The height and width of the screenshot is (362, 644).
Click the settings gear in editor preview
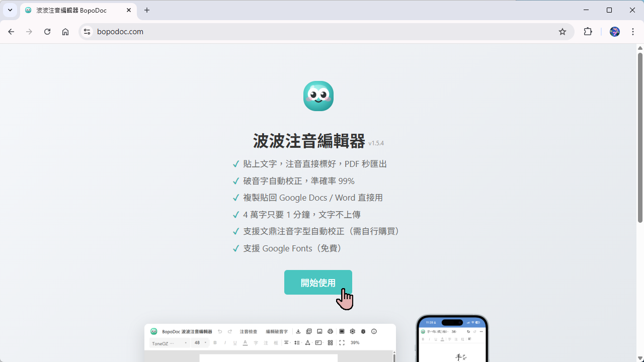(x=352, y=331)
